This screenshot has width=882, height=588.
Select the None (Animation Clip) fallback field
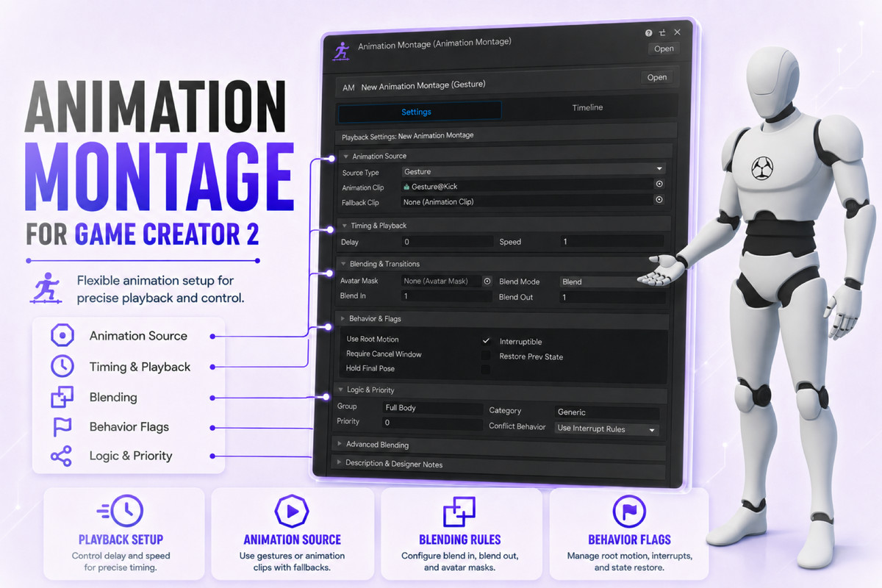pos(526,201)
